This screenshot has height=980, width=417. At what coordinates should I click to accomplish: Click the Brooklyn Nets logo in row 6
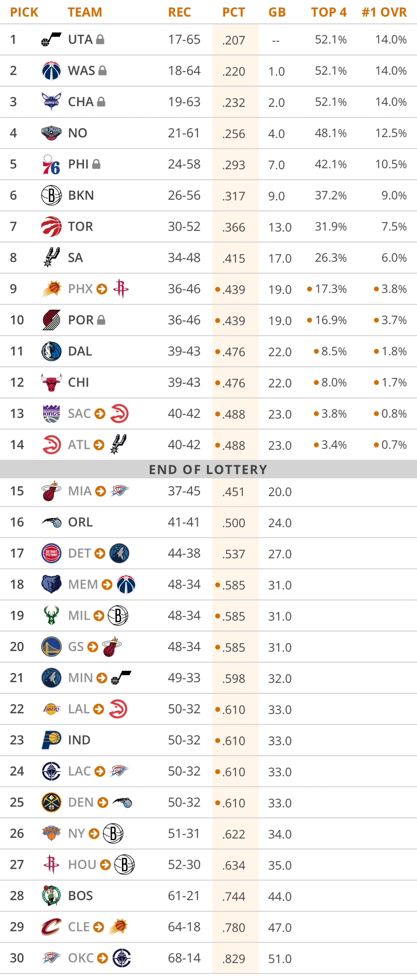(51, 195)
